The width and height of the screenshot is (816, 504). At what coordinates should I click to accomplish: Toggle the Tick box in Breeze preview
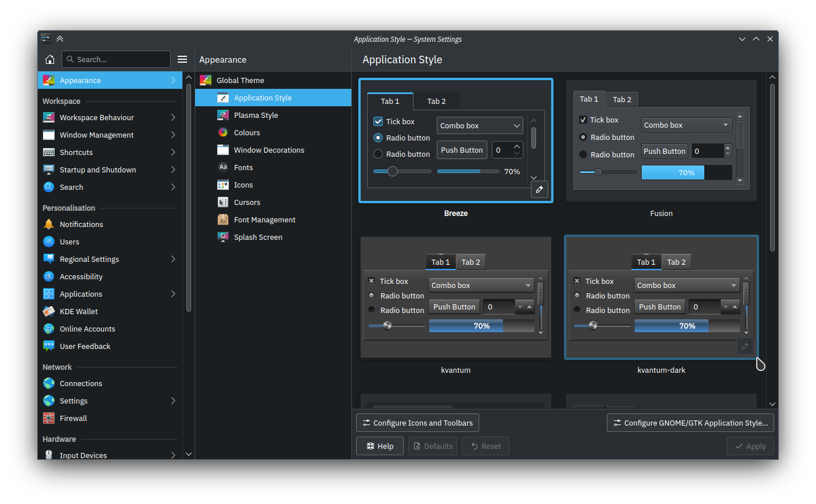point(378,121)
